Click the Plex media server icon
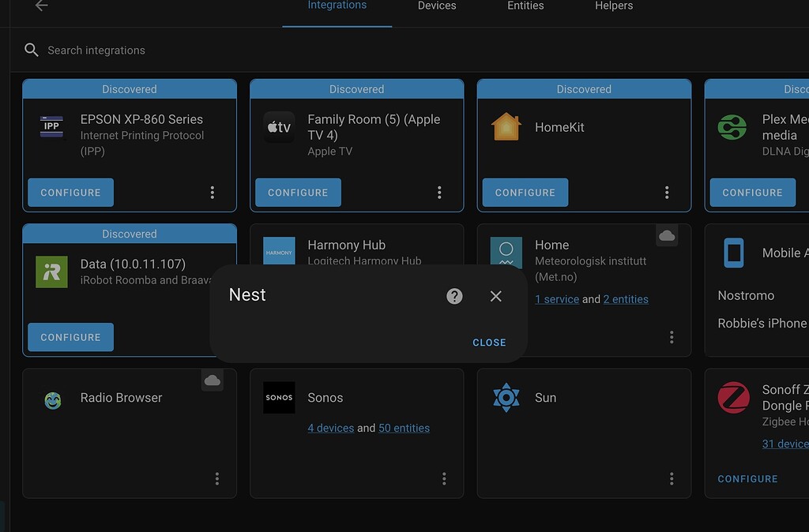The height and width of the screenshot is (532, 809). coord(732,127)
